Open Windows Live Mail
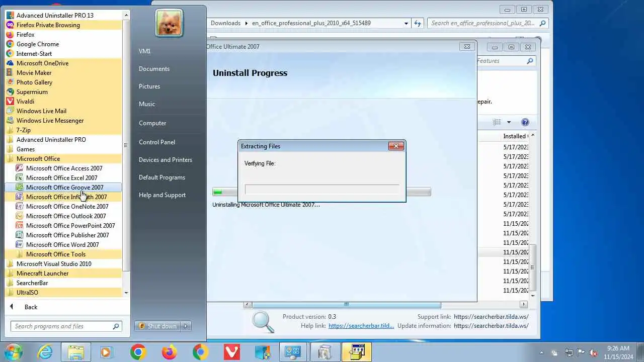644x362 pixels. [x=63, y=111]
